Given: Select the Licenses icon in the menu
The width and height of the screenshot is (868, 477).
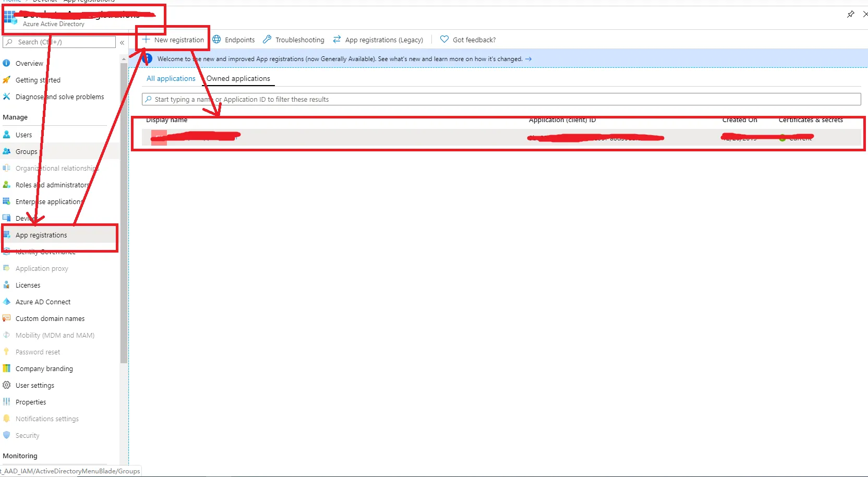Looking at the screenshot, I should pos(6,285).
